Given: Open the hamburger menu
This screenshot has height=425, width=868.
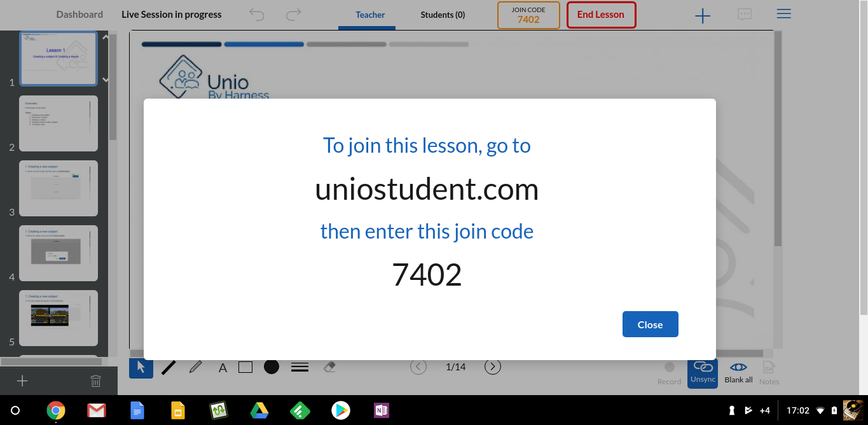Looking at the screenshot, I should [x=784, y=13].
